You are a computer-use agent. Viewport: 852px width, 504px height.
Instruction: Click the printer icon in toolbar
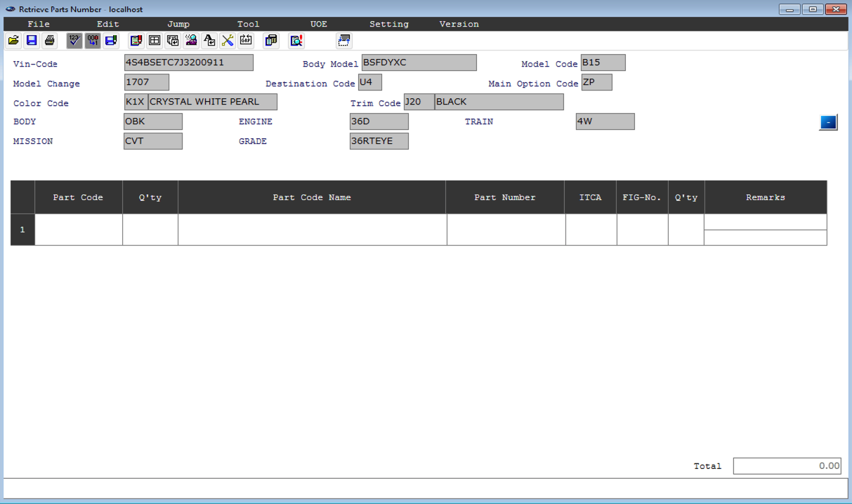point(50,41)
